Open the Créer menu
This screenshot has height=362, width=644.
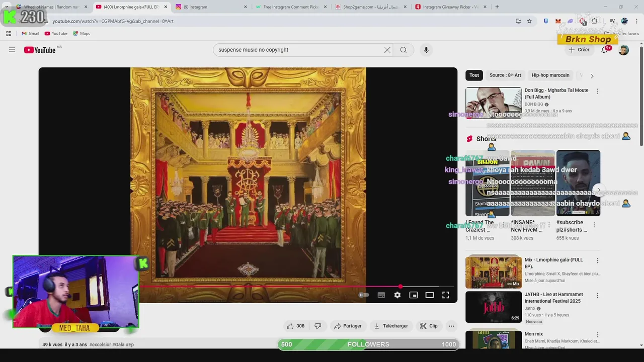pos(579,50)
